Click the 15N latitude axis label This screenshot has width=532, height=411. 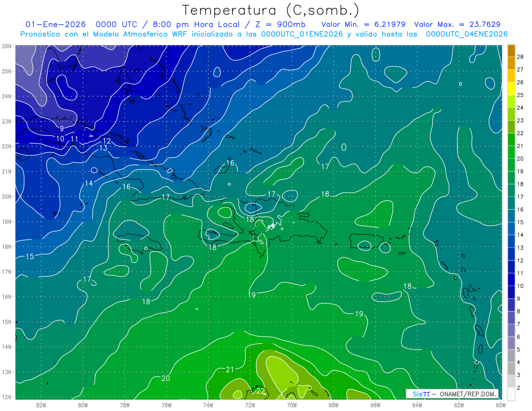click(6, 321)
